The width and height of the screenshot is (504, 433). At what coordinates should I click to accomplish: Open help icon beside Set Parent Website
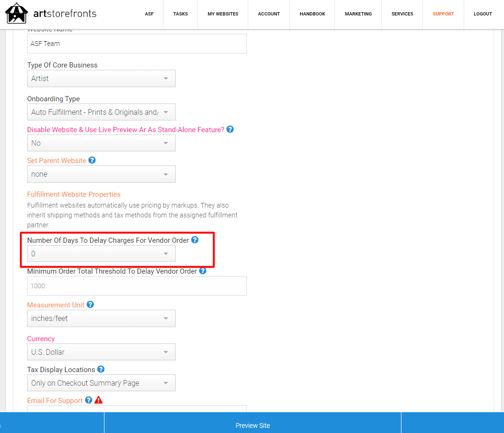tap(92, 160)
